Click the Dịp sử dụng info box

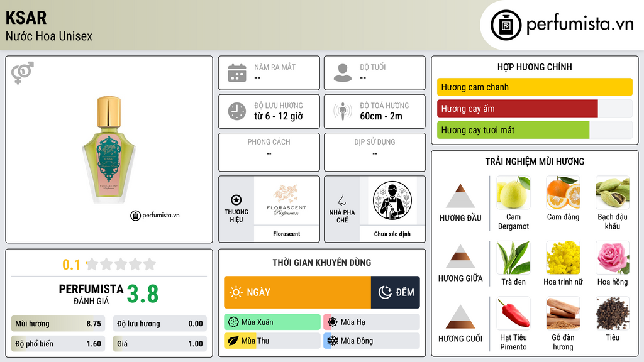tap(375, 152)
